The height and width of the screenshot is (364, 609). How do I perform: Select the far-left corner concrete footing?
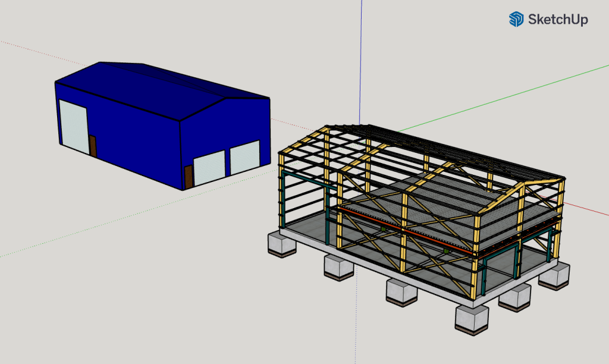(x=282, y=243)
